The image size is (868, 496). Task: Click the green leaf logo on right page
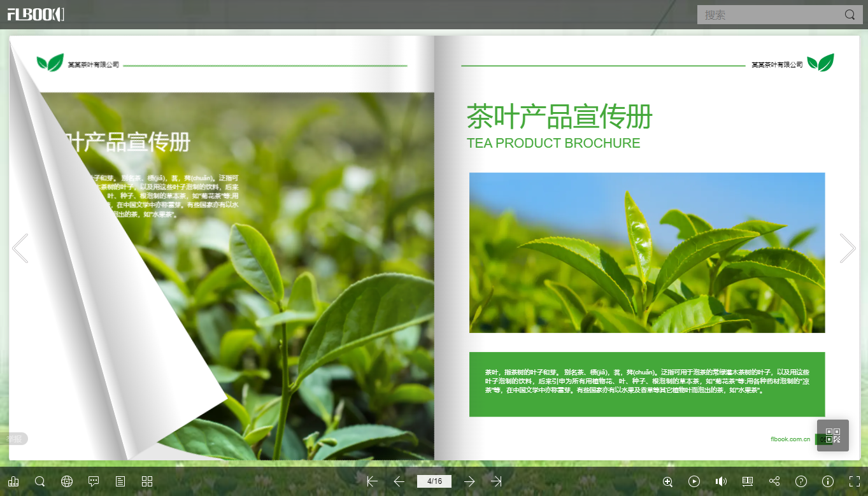[821, 62]
